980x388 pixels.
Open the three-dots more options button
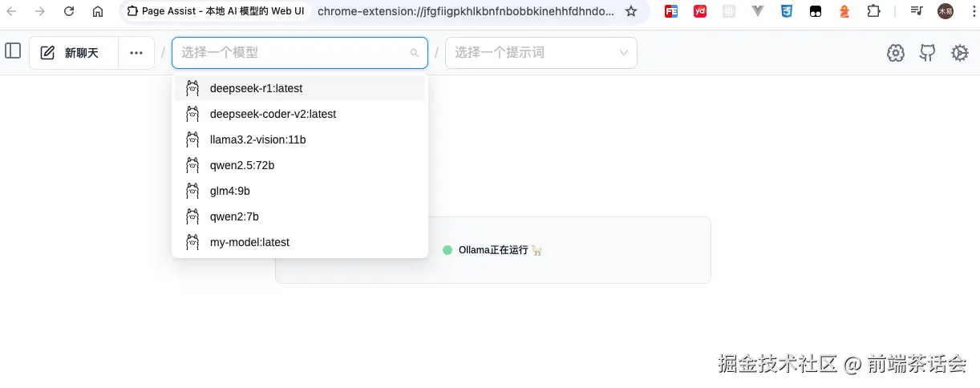pyautogui.click(x=136, y=53)
